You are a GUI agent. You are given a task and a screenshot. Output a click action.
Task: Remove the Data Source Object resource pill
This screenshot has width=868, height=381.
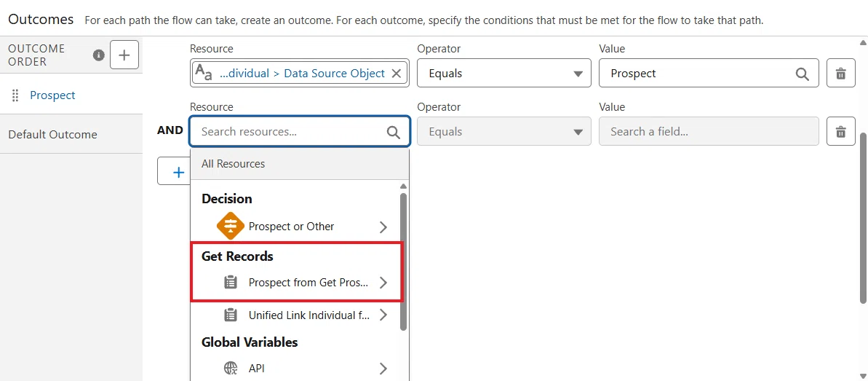(x=397, y=73)
